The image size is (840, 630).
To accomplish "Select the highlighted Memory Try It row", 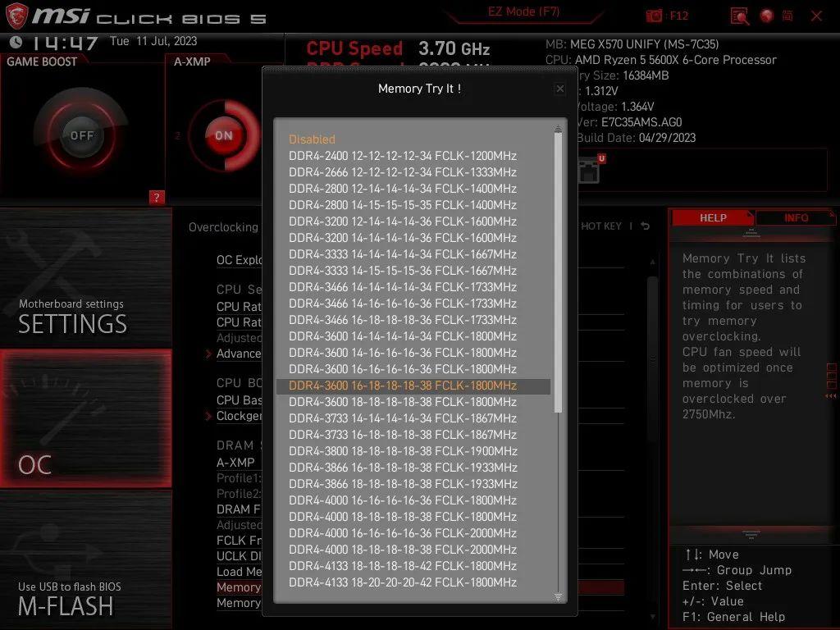I will (x=239, y=587).
